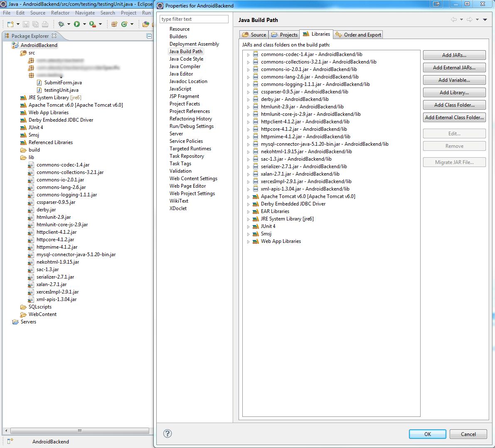Click the green Run button icon
The image size is (495, 448).
coord(77,24)
